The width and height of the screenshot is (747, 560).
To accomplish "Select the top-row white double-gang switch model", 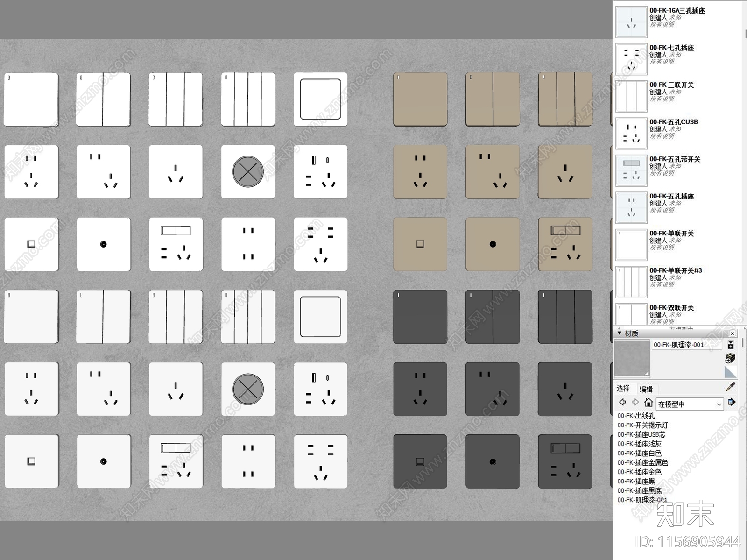I will click(103, 99).
